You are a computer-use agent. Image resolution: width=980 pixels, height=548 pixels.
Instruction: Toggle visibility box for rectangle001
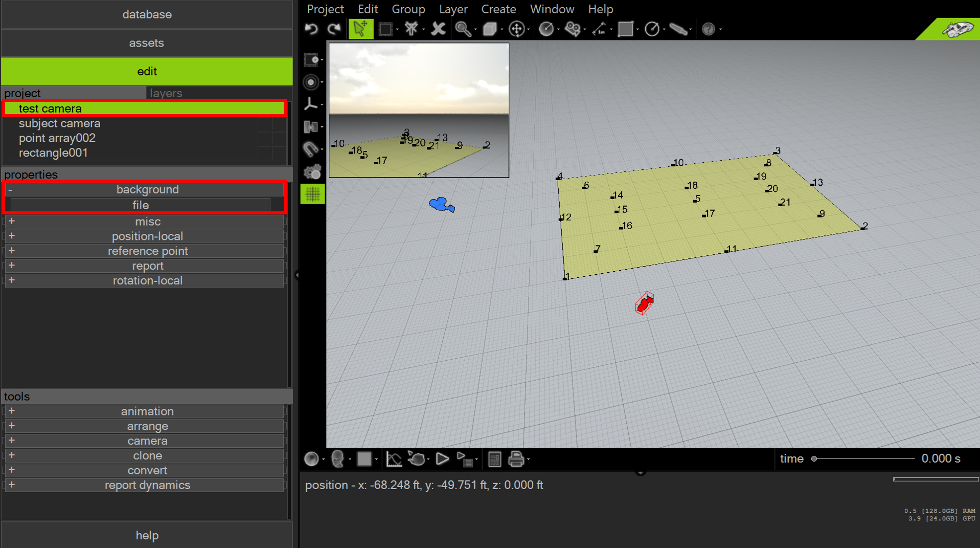265,153
